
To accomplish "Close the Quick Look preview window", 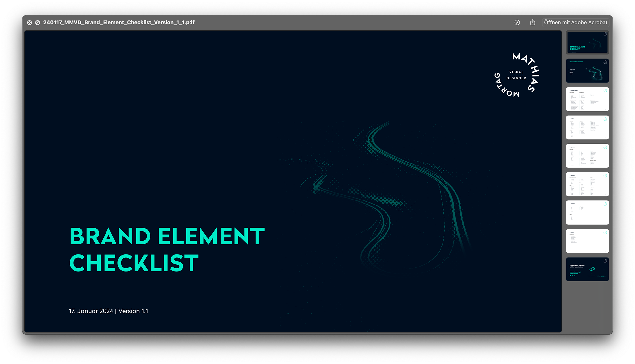I will 29,22.
